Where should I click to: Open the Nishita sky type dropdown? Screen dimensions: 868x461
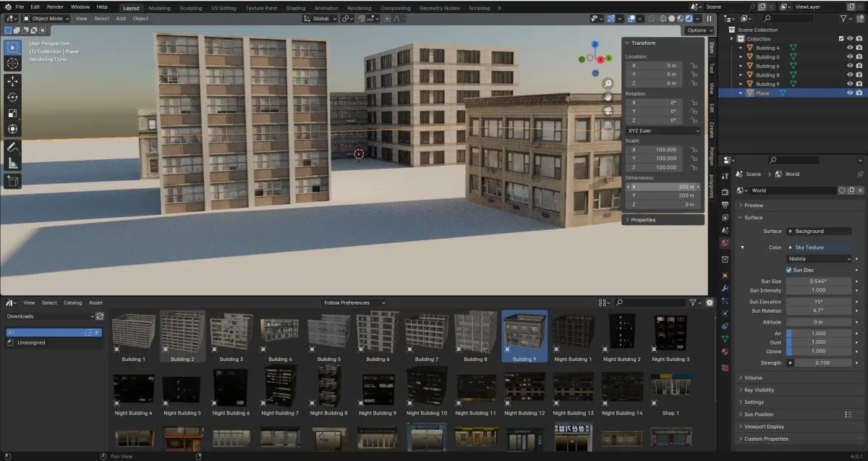[x=819, y=258]
